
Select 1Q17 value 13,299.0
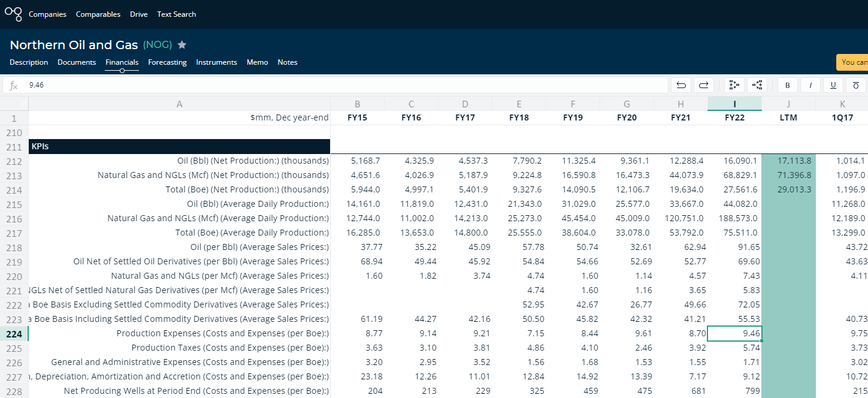pyautogui.click(x=842, y=233)
